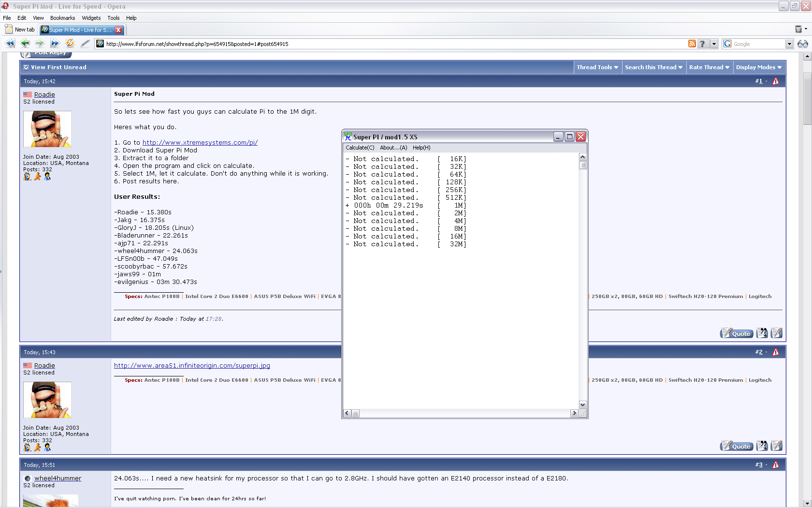812x508 pixels.
Task: Click the Google search input field
Action: [x=759, y=44]
